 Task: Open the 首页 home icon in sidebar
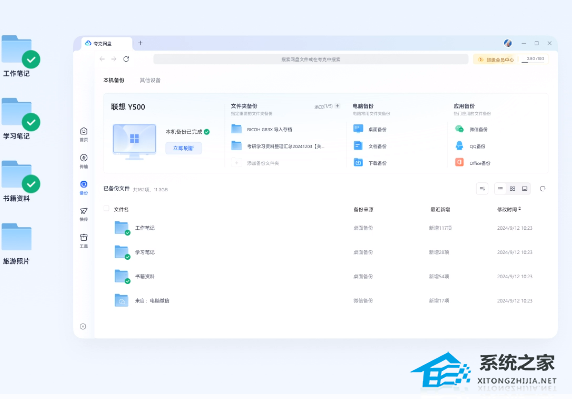(x=84, y=131)
